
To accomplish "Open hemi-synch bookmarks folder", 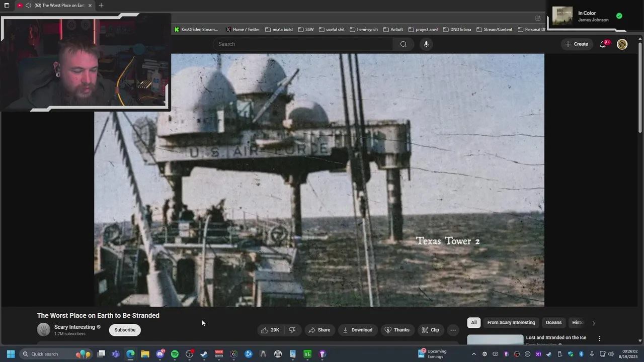I will [364, 30].
